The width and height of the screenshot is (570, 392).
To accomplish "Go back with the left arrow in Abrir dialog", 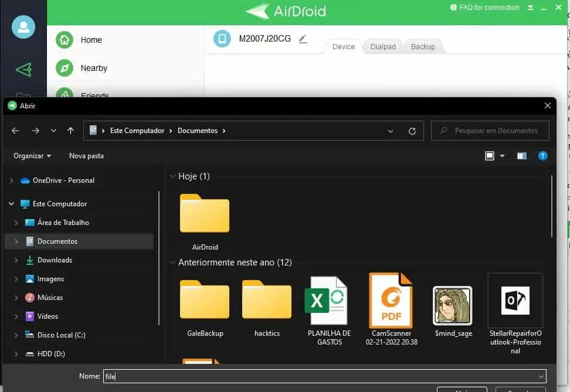I will click(x=15, y=131).
